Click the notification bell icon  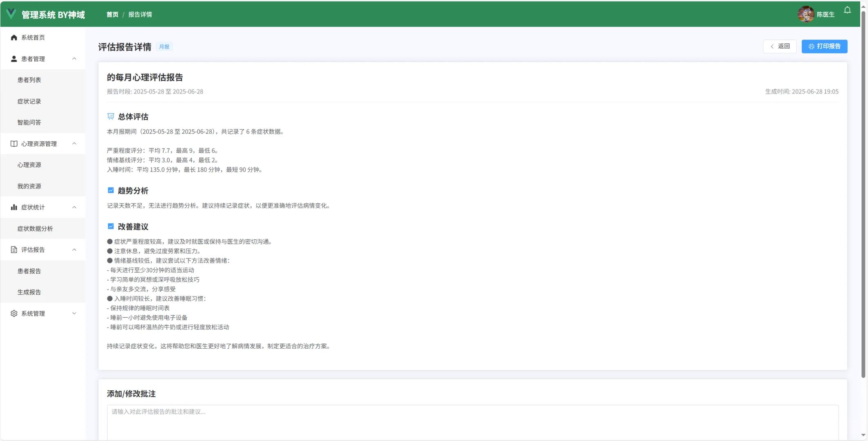point(847,10)
